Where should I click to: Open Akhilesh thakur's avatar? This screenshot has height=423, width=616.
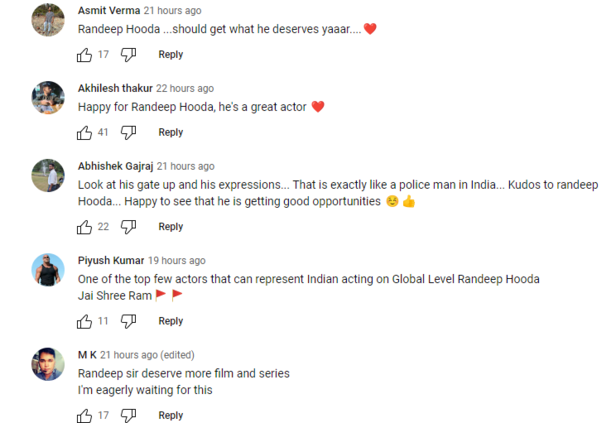(x=48, y=97)
